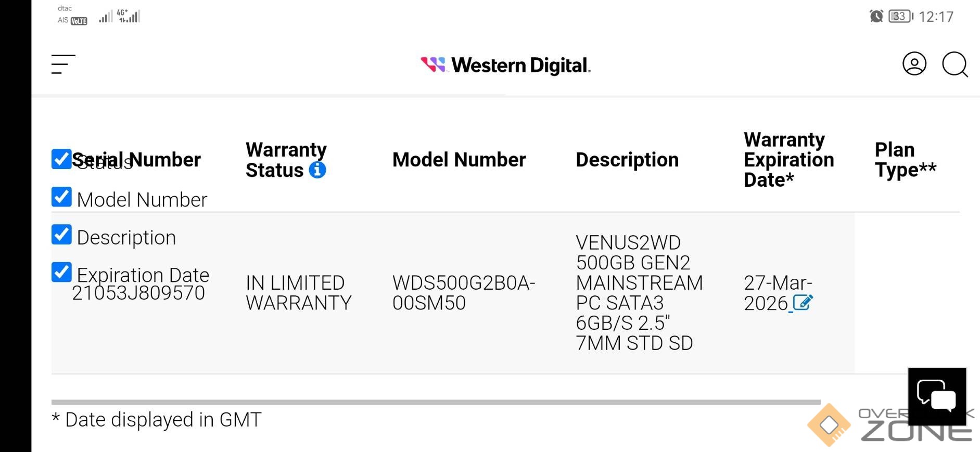Uncheck the Status column checkbox
The image size is (980, 452).
click(61, 159)
